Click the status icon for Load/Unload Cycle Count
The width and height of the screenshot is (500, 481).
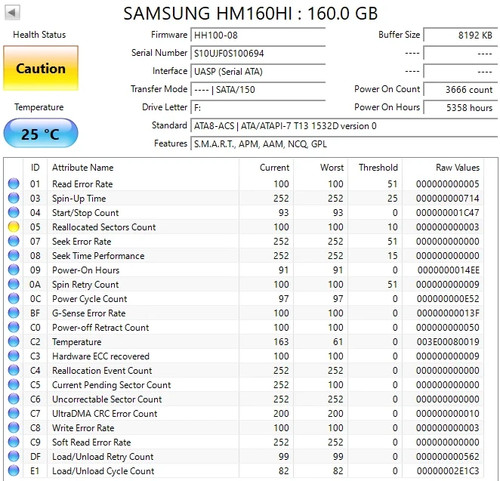pyautogui.click(x=14, y=471)
